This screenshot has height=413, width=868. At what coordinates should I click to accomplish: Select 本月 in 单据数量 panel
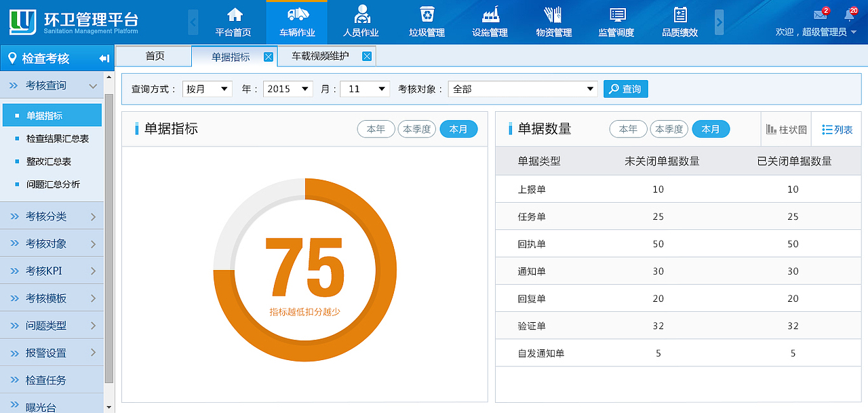coord(711,129)
